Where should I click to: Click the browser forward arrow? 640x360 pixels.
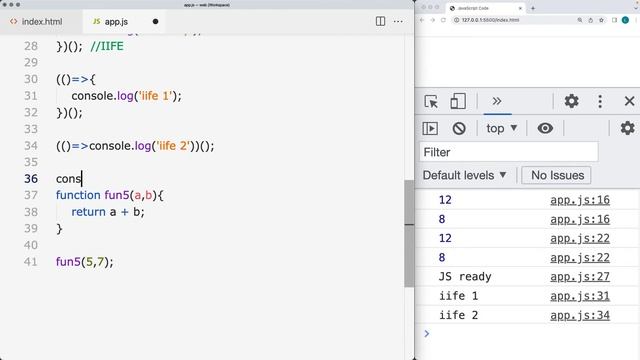(x=433, y=20)
